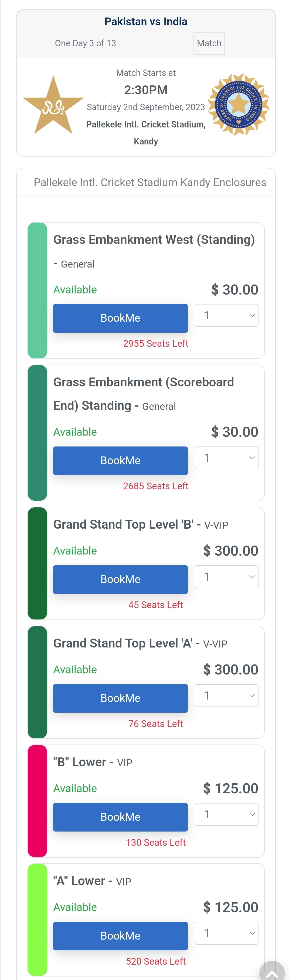Expand quantity selector for Grand Stand 'B'
Image resolution: width=289 pixels, height=980 pixels.
[227, 577]
